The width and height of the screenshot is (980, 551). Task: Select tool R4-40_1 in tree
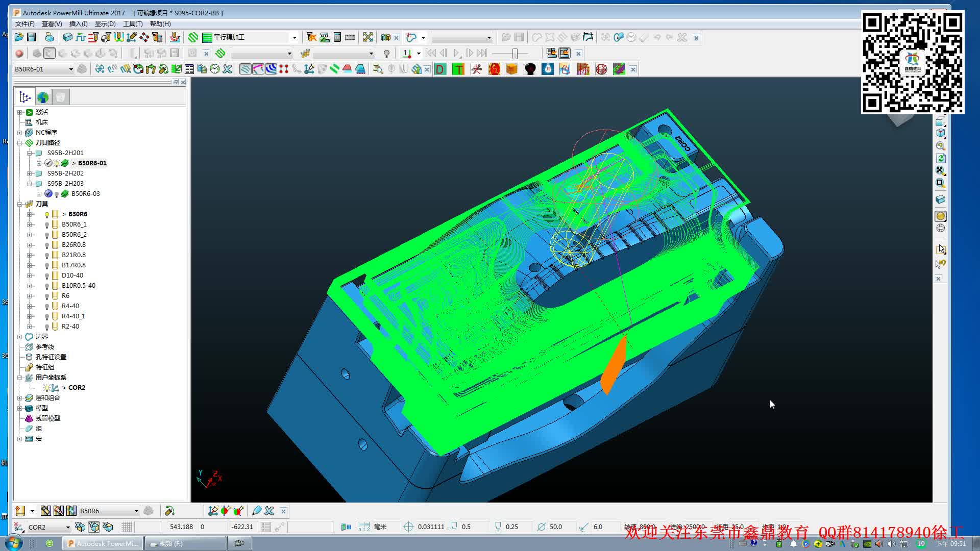(x=73, y=316)
